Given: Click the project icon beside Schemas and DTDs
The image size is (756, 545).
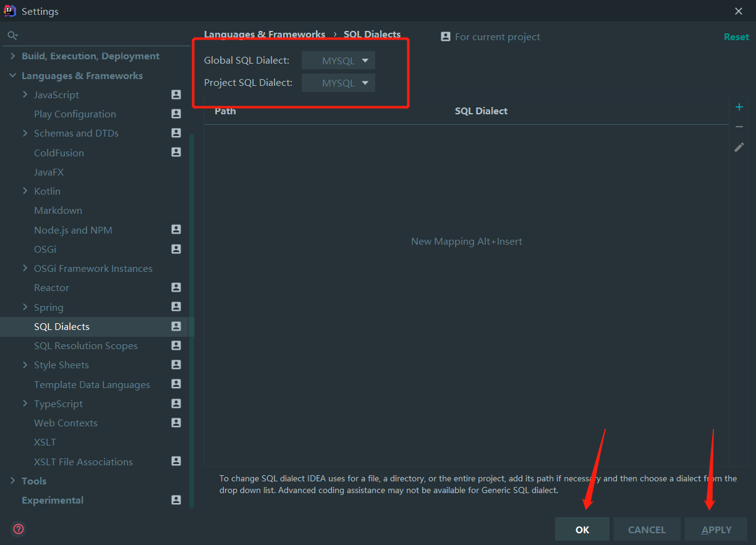Looking at the screenshot, I should coord(176,133).
